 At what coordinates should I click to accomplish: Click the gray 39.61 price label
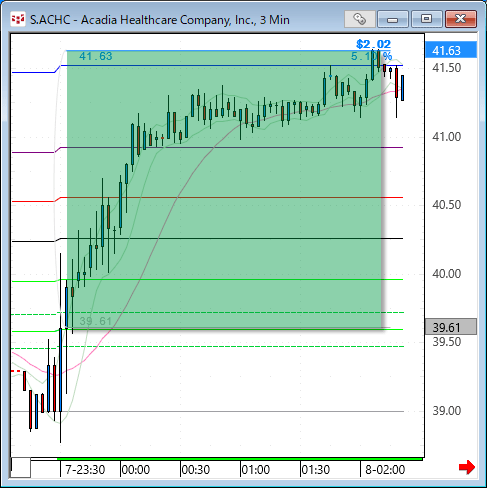[451, 327]
